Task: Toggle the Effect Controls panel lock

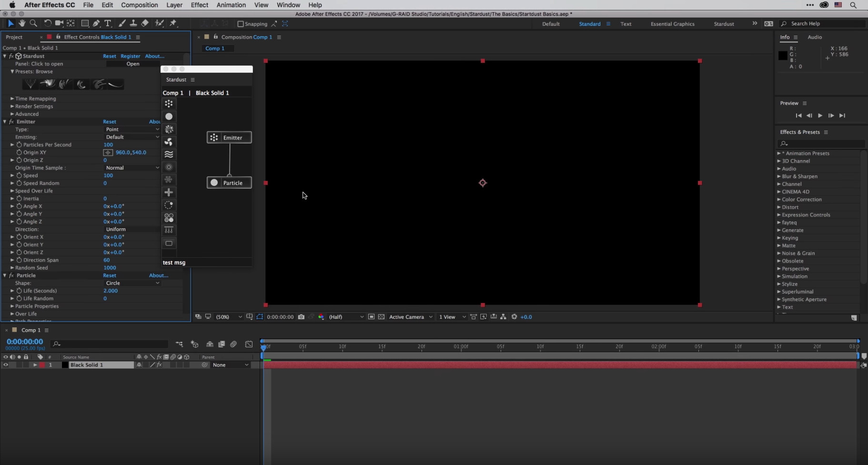Action: 59,37
